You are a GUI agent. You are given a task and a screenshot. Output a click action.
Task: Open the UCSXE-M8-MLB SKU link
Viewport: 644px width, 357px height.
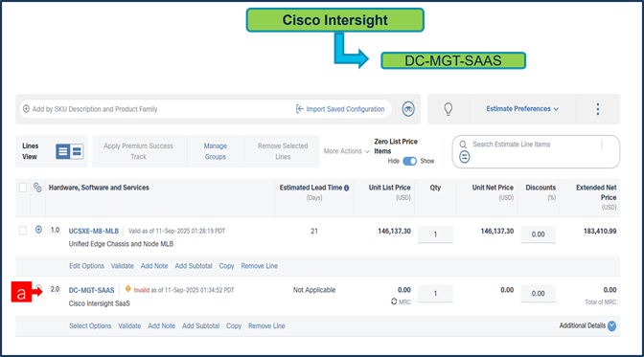[x=94, y=231]
